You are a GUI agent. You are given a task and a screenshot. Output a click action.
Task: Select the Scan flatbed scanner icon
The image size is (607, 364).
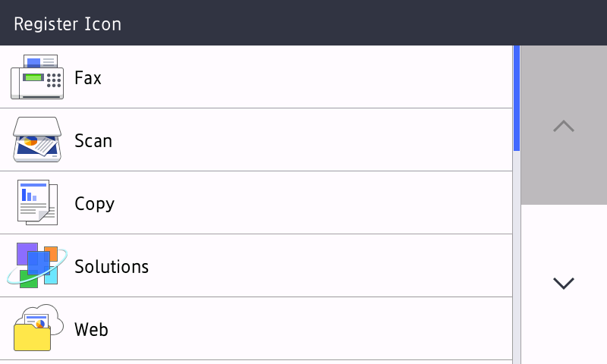click(x=36, y=140)
